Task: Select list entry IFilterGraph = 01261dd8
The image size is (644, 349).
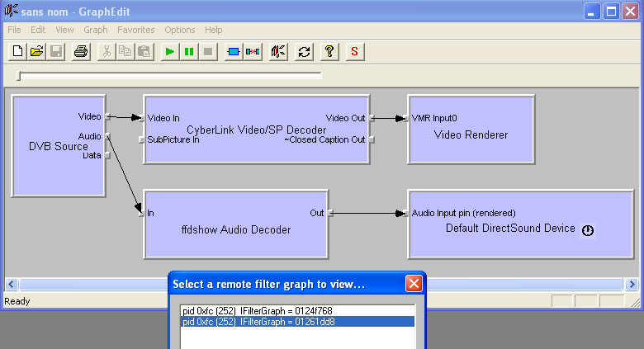Action: (297, 322)
